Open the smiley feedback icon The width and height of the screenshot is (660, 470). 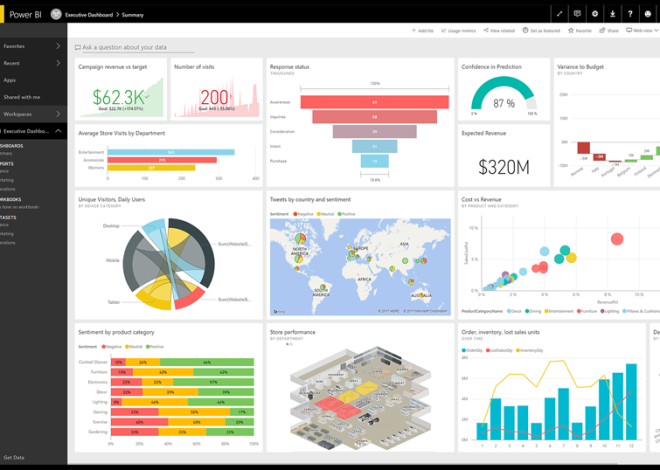click(x=648, y=14)
